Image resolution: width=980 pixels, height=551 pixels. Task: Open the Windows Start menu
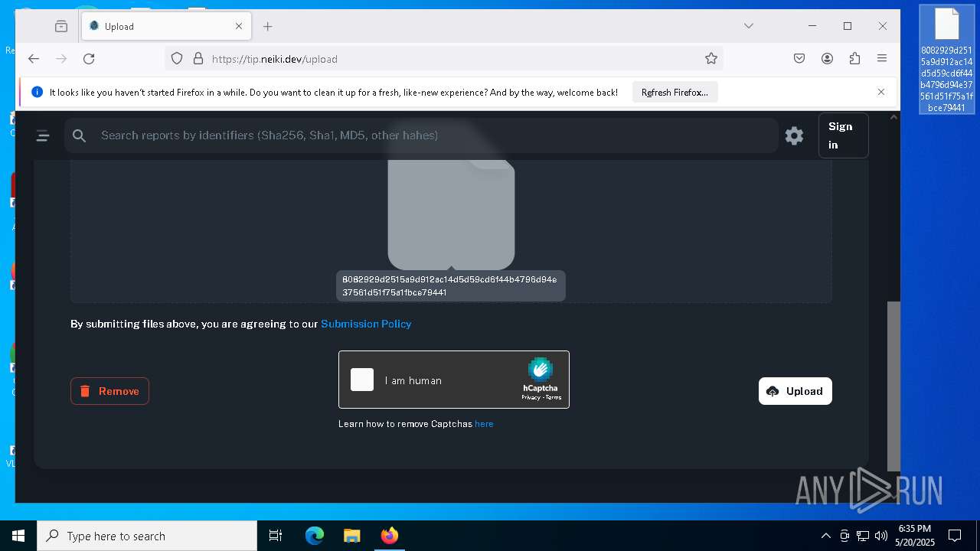(18, 536)
